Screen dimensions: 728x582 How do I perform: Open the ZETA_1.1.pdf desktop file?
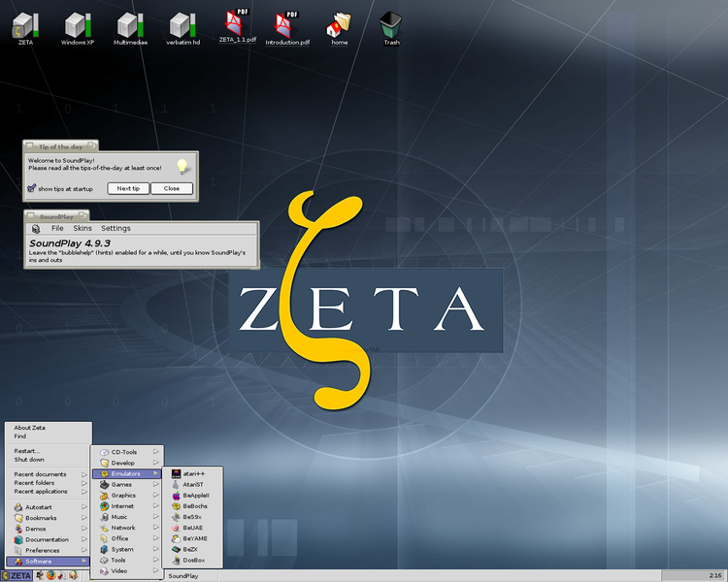click(x=237, y=26)
